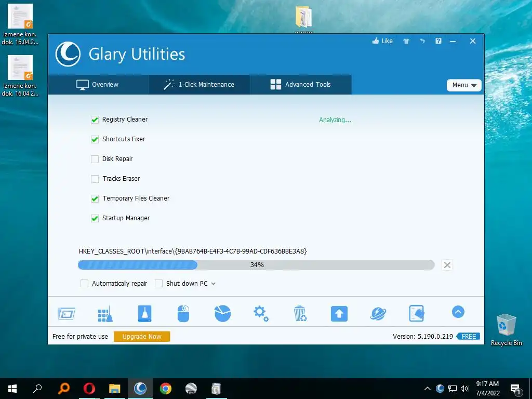Uncheck Temporary Files Cleaner checkbox
The width and height of the screenshot is (532, 399).
click(95, 198)
